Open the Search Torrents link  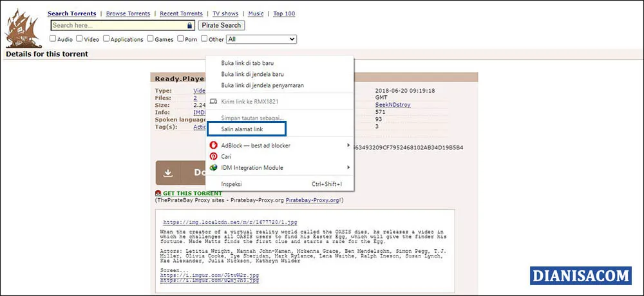(x=72, y=14)
